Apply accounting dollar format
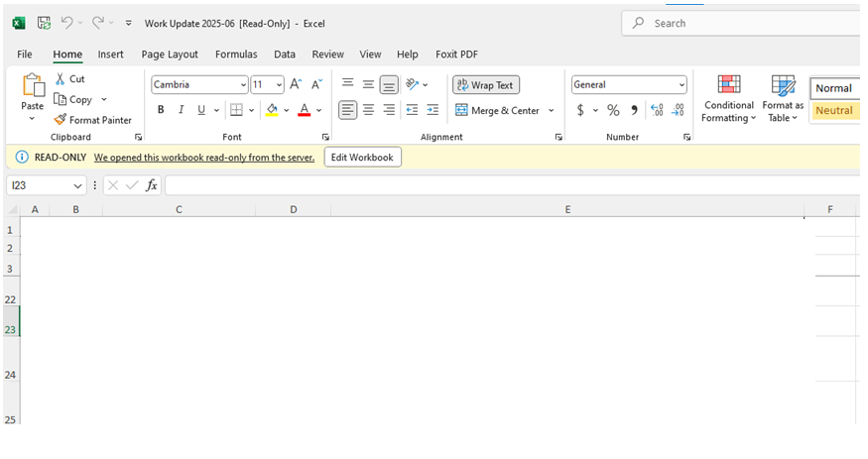 point(580,110)
